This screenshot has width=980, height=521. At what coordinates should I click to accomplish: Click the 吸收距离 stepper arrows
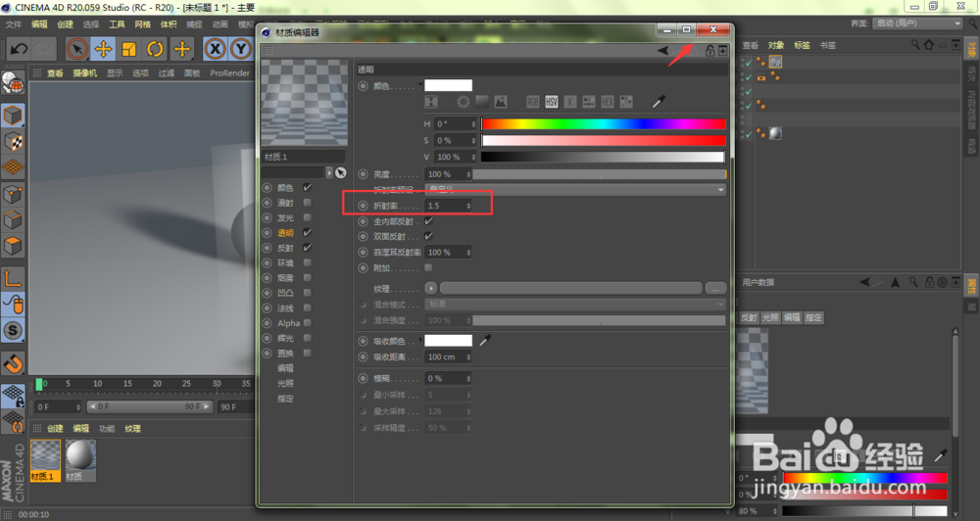pyautogui.click(x=468, y=356)
